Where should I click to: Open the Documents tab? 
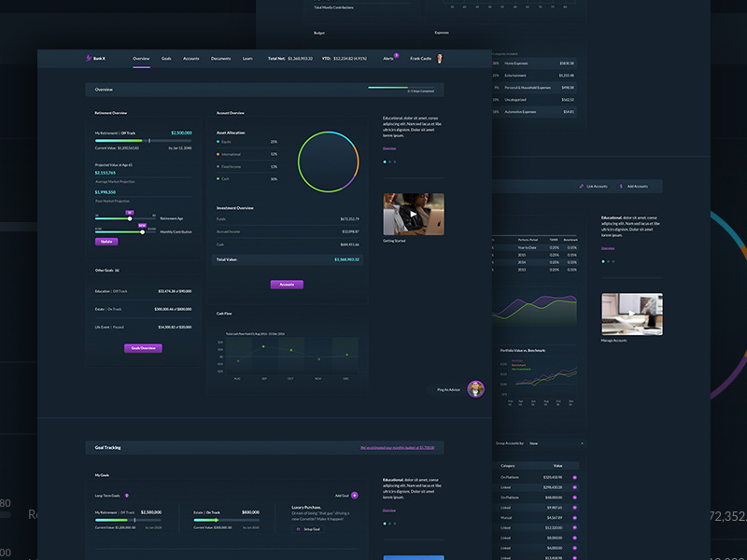point(220,57)
